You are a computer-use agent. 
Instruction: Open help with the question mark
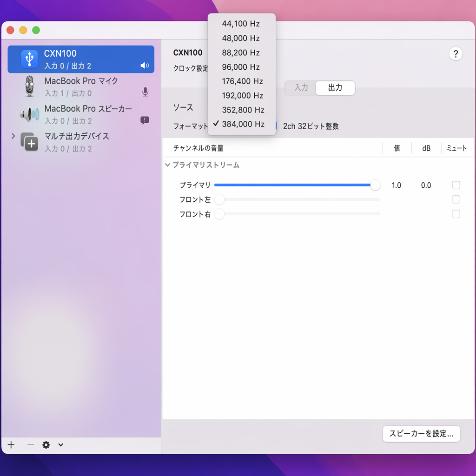coord(456,54)
